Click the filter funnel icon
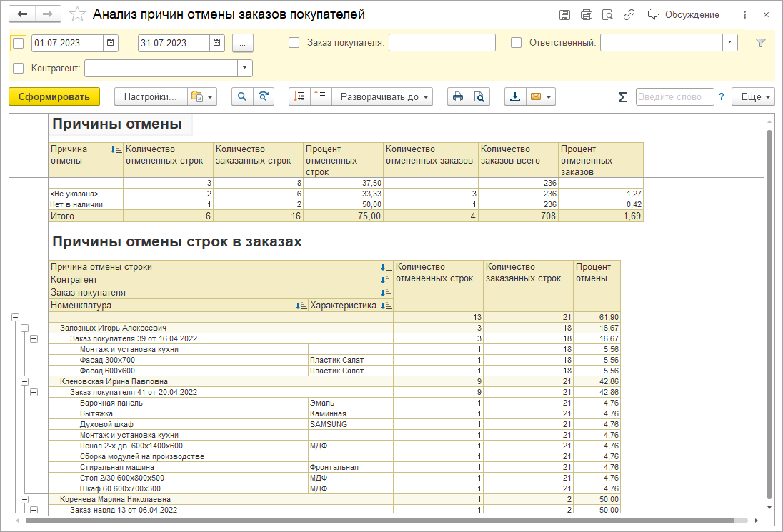Image resolution: width=783 pixels, height=532 pixels. (x=761, y=43)
